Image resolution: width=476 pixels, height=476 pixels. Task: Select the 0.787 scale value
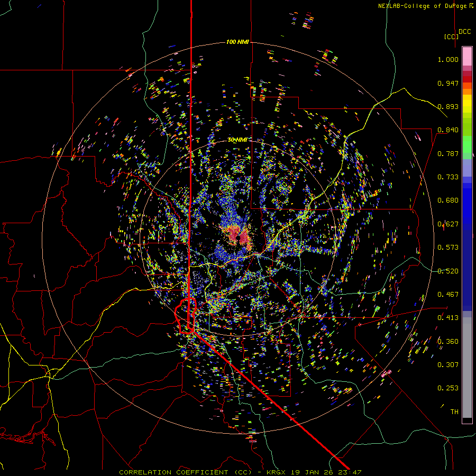(x=448, y=153)
